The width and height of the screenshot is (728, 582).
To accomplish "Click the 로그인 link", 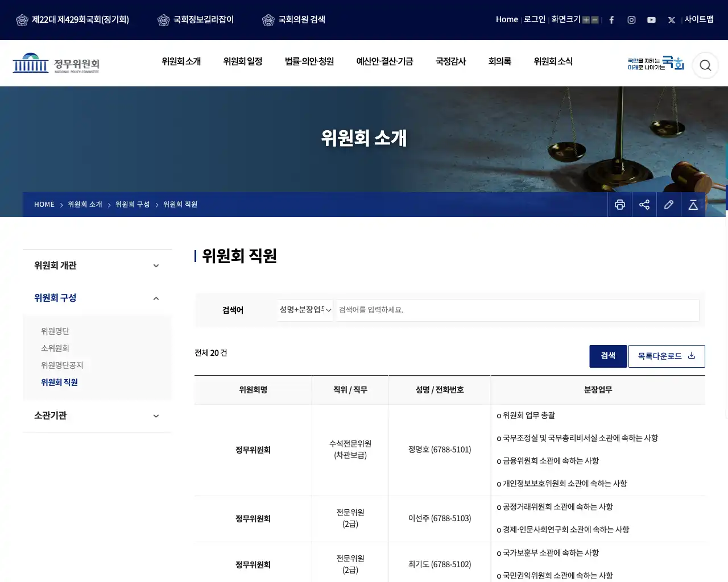I will 535,19.
